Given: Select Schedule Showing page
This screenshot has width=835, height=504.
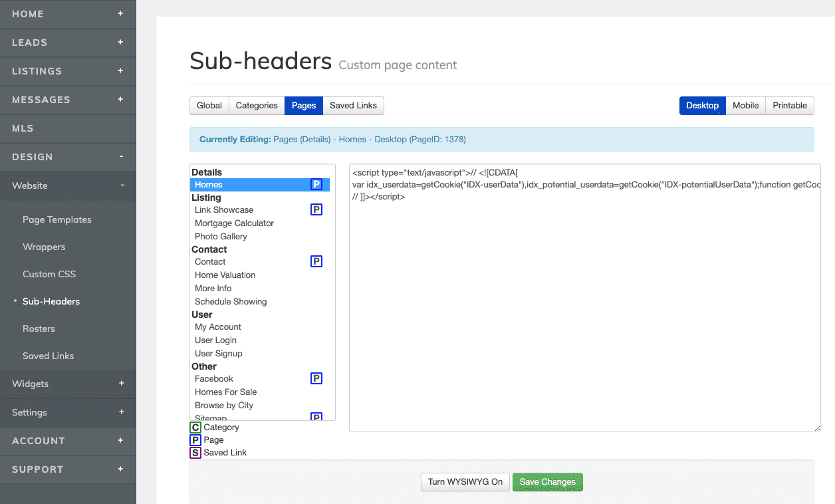Looking at the screenshot, I should (231, 302).
